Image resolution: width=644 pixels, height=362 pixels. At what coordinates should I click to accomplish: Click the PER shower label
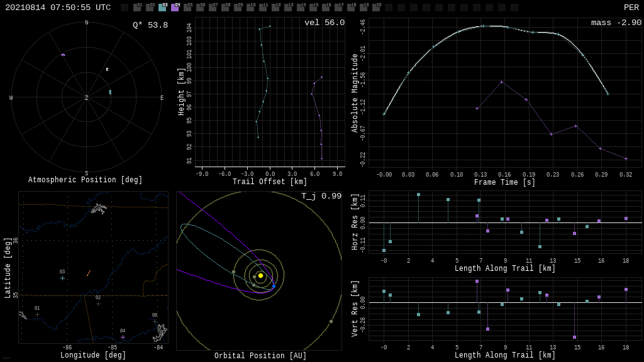pos(631,8)
